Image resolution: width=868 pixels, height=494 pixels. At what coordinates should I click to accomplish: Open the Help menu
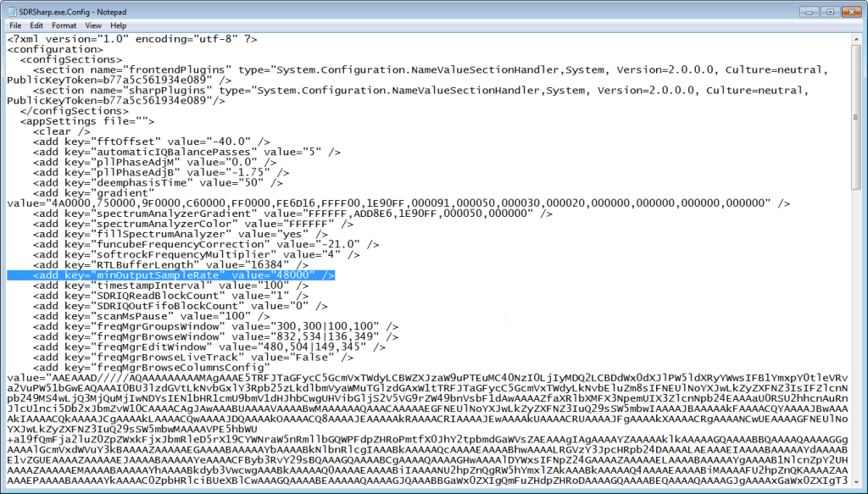click(x=117, y=25)
